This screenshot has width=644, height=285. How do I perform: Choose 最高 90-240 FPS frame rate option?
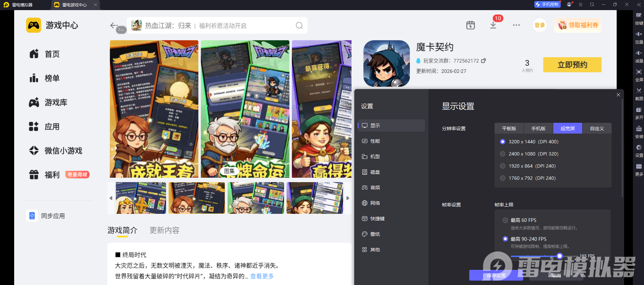pos(525,239)
